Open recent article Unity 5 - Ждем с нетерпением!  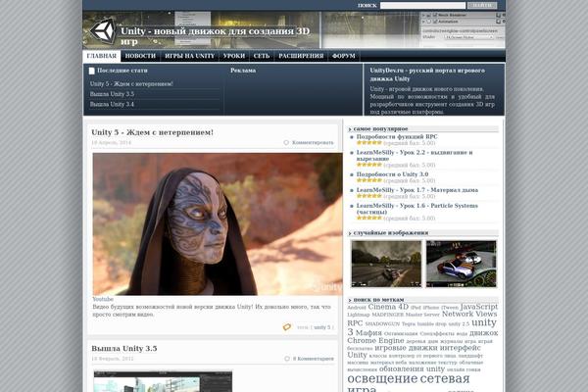pos(131,84)
